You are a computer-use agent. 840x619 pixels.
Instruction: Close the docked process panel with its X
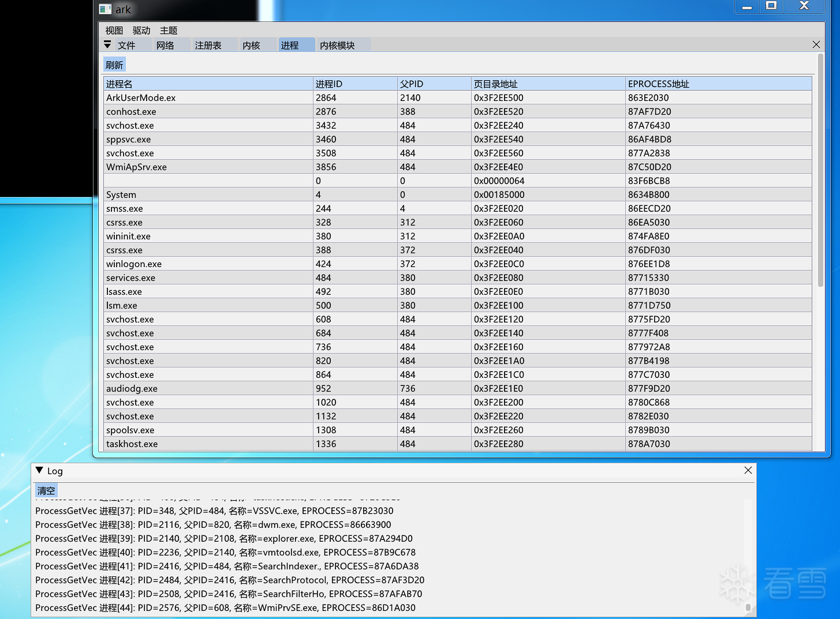click(x=816, y=44)
